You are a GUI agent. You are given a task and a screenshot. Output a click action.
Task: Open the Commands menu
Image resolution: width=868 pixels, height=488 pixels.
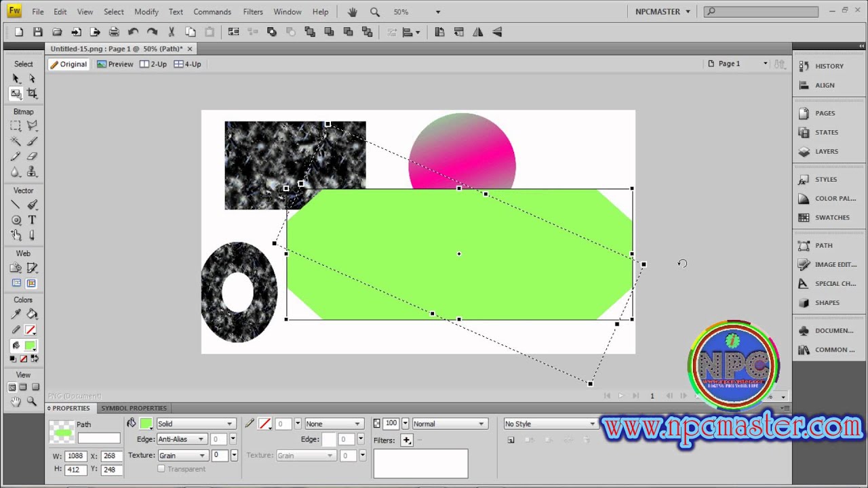click(212, 12)
